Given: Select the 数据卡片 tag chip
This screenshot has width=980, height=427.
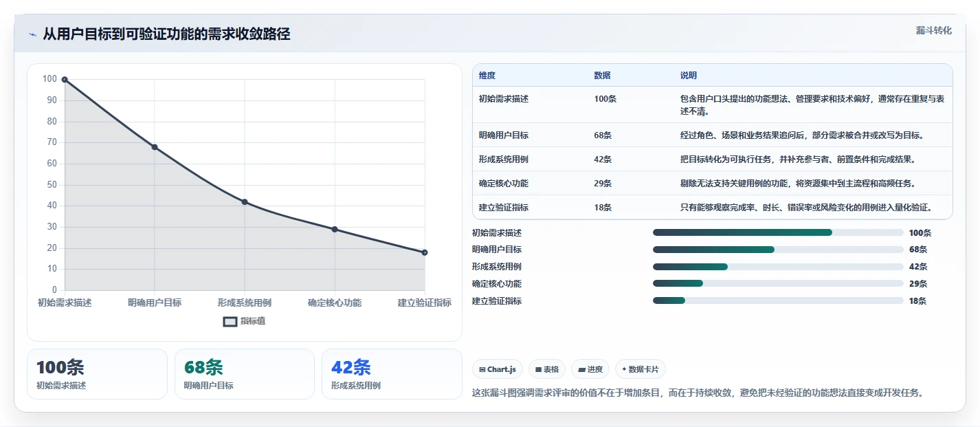Looking at the screenshot, I should (x=641, y=369).
